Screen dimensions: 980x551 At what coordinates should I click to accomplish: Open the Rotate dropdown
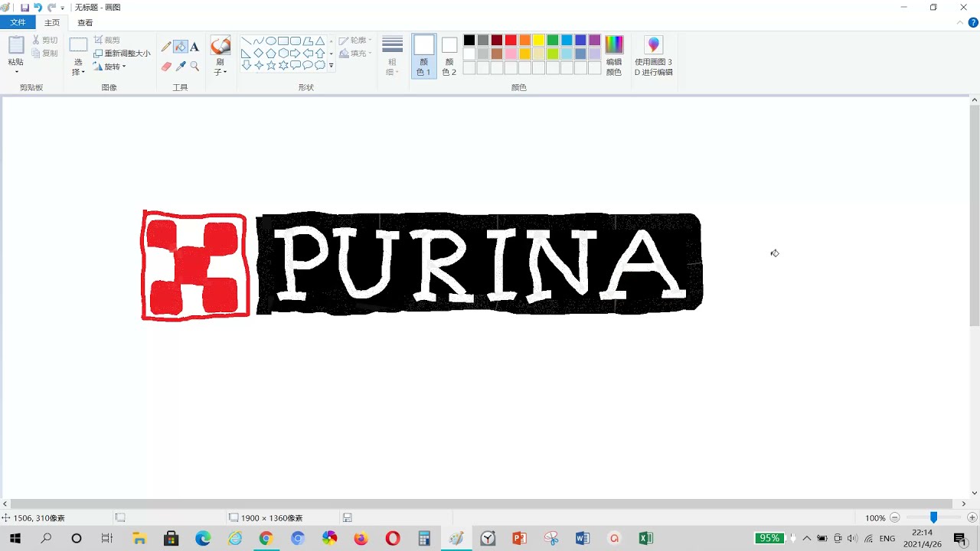pyautogui.click(x=109, y=67)
